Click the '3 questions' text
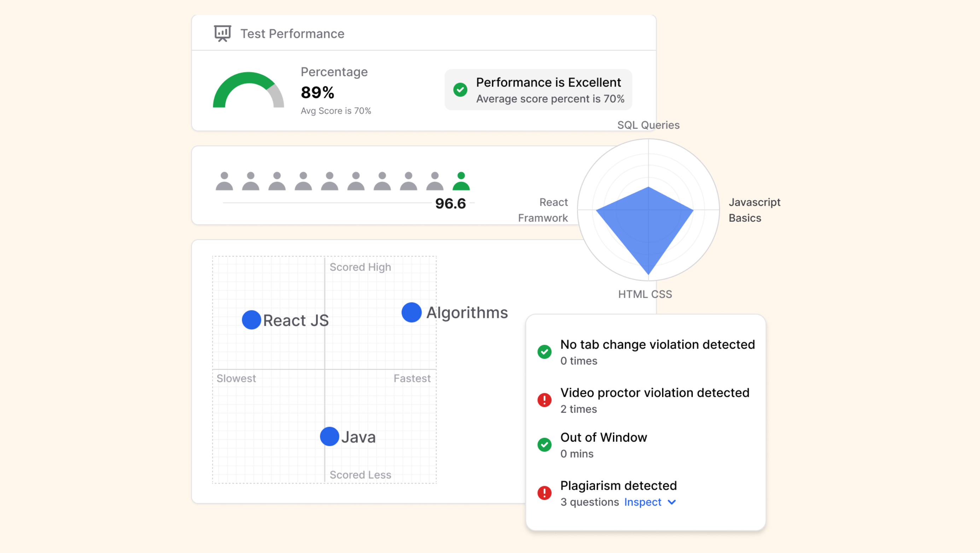This screenshot has width=980, height=553. point(589,502)
